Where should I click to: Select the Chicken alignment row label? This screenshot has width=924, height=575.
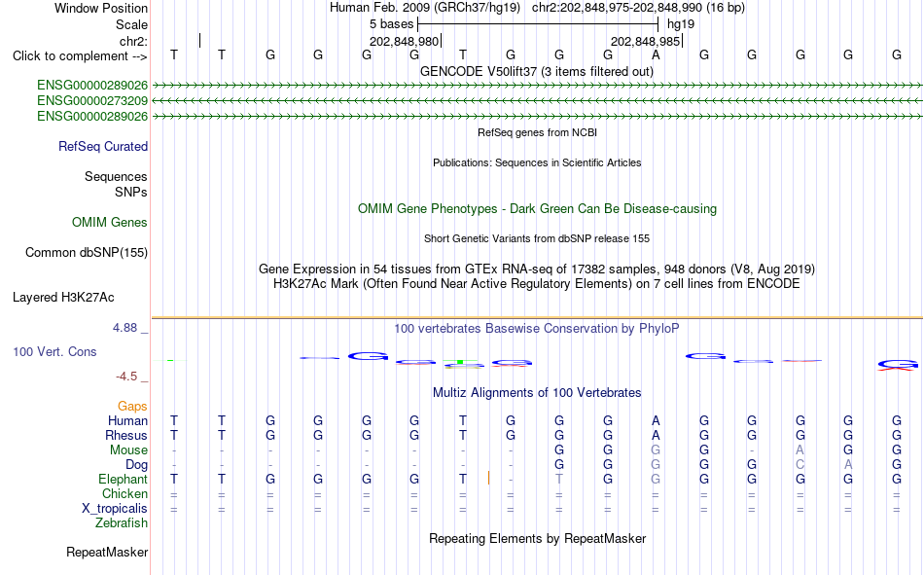tap(124, 493)
